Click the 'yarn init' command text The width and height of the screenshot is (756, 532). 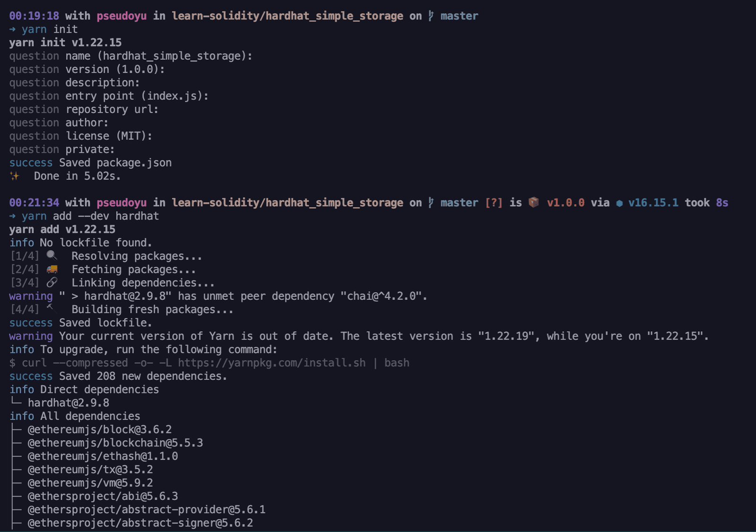50,29
